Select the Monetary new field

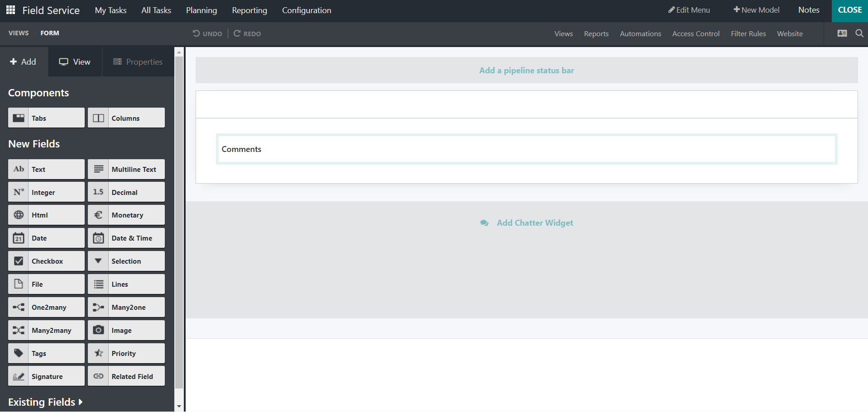pos(126,215)
